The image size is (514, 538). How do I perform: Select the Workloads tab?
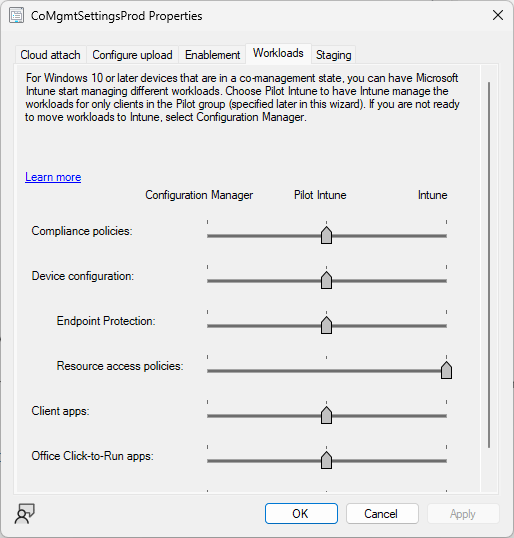[x=278, y=53]
